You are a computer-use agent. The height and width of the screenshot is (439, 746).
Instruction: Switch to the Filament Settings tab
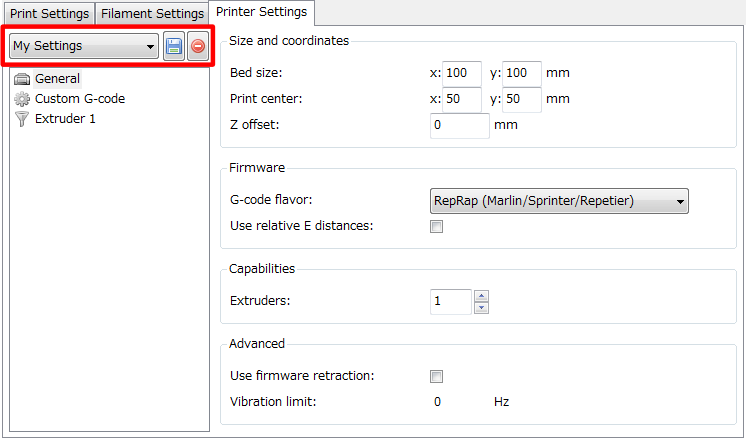click(x=152, y=14)
